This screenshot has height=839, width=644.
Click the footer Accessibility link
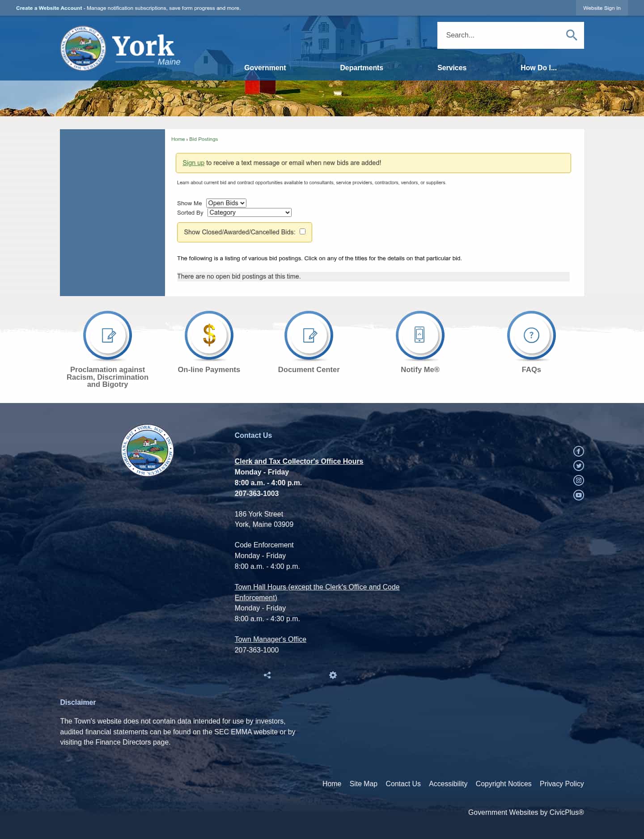tap(448, 784)
